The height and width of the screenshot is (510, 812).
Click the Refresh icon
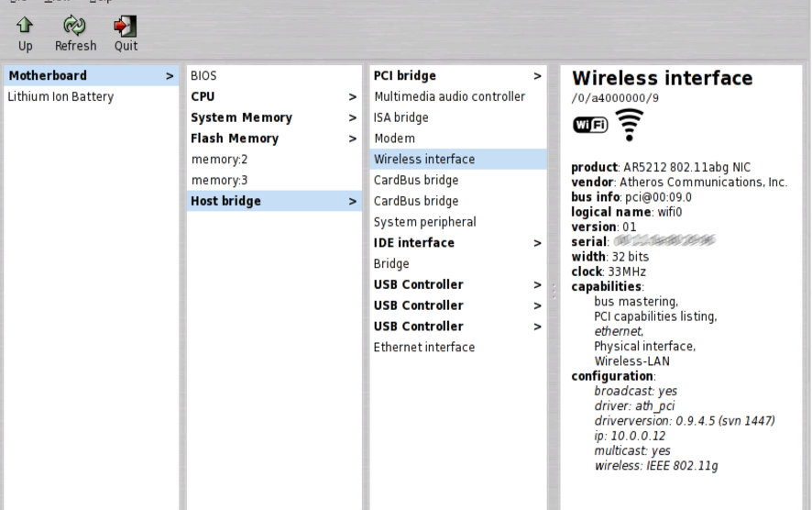coord(74,25)
